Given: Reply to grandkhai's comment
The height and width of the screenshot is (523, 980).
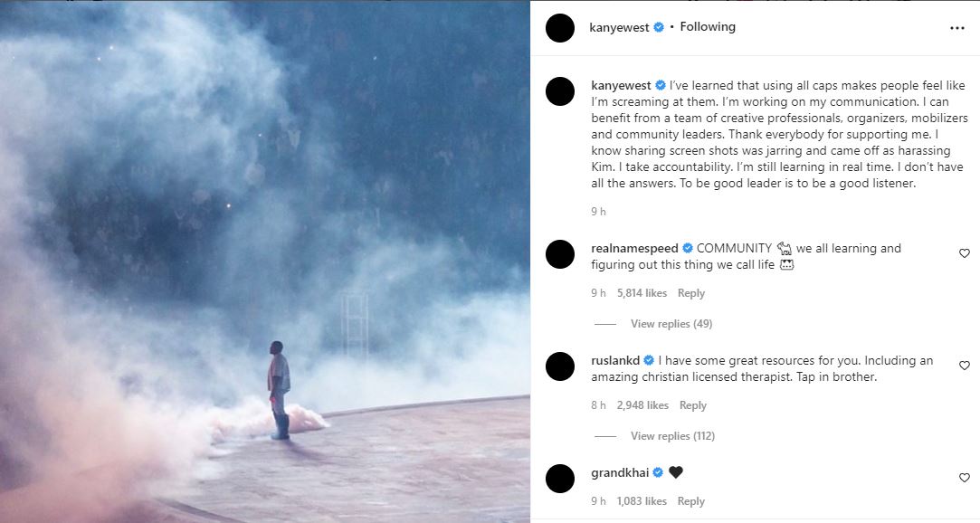Looking at the screenshot, I should coord(691,501).
